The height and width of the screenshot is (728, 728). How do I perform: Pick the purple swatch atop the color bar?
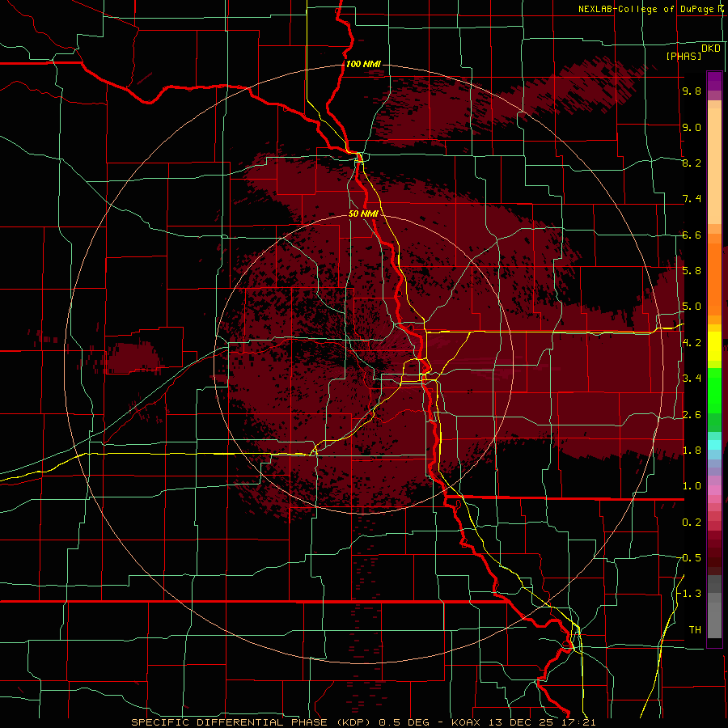point(714,81)
